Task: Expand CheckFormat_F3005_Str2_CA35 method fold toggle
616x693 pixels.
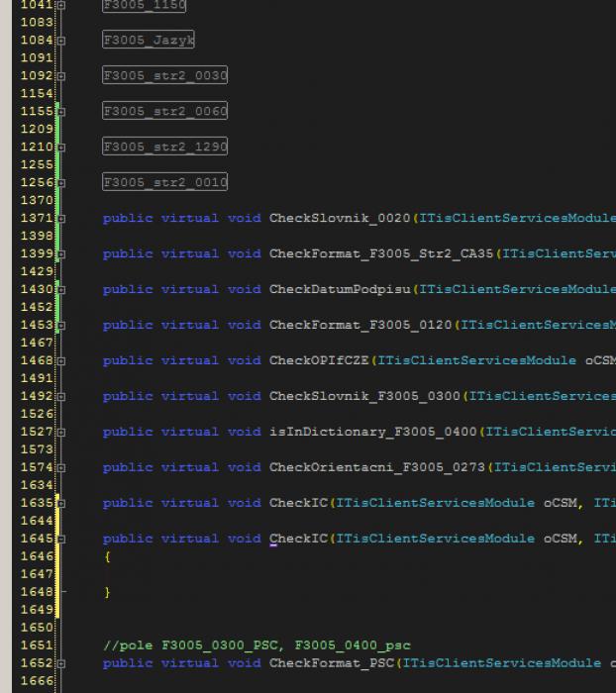Action: click(61, 254)
